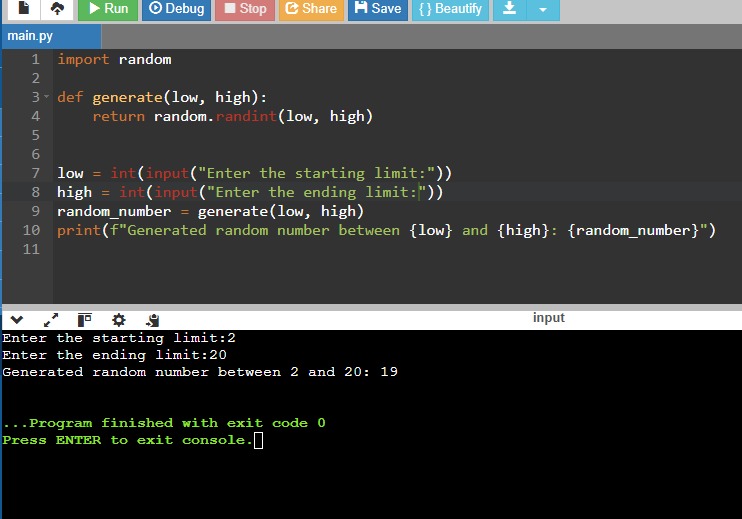
Task: Click 'random_number' variable on line 9
Action: (x=114, y=211)
